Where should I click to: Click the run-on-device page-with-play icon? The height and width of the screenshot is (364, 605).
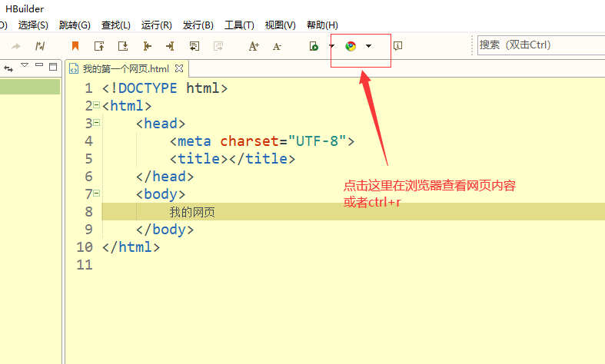(314, 46)
